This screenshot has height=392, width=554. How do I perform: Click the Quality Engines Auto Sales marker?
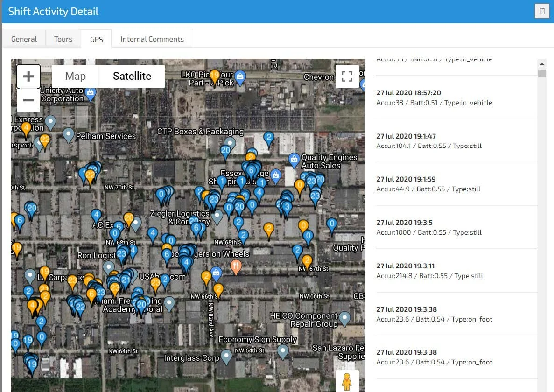(x=294, y=160)
